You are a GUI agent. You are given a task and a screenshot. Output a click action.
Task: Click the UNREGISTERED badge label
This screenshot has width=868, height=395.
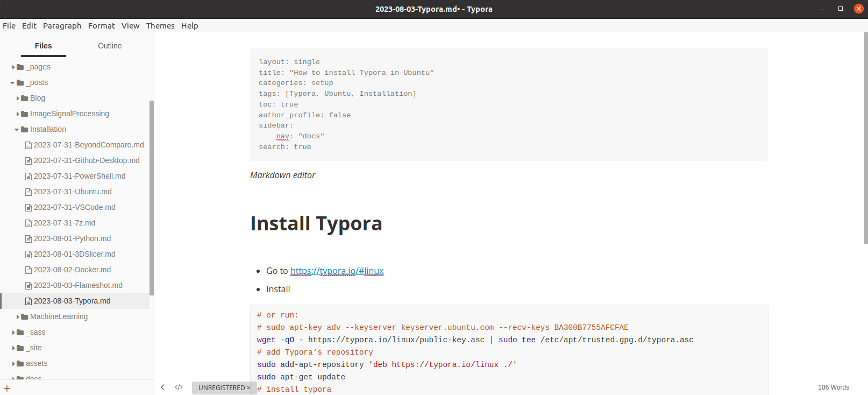(222, 387)
